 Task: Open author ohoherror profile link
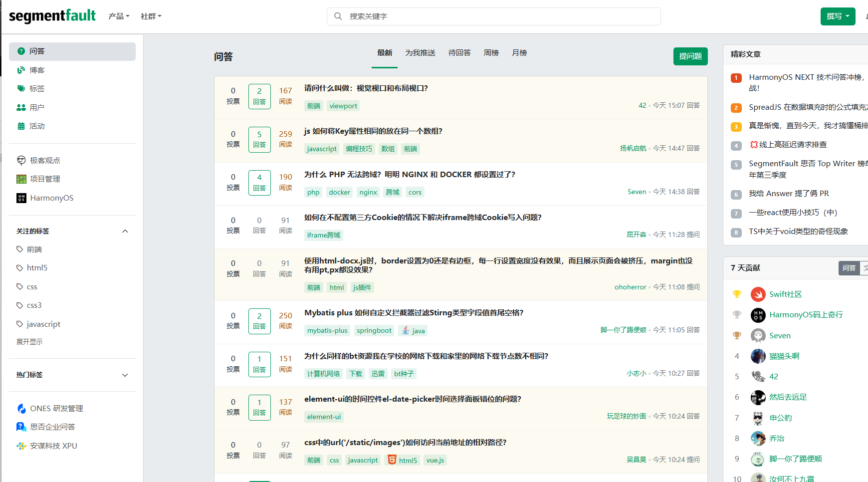click(630, 287)
